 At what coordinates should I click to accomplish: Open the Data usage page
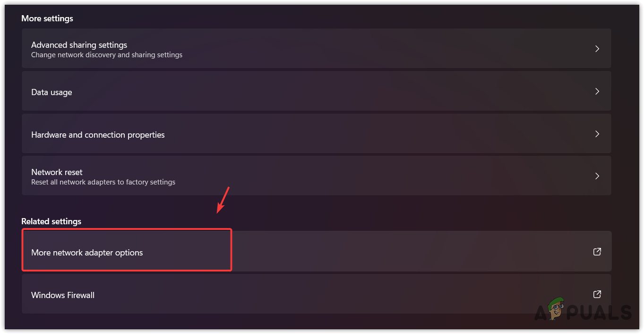pyautogui.click(x=52, y=92)
